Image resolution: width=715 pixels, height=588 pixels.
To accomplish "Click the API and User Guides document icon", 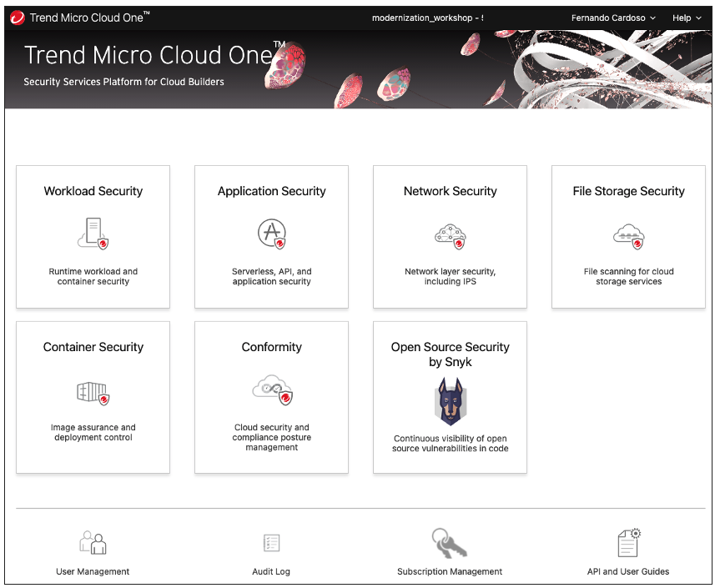I will click(x=629, y=542).
